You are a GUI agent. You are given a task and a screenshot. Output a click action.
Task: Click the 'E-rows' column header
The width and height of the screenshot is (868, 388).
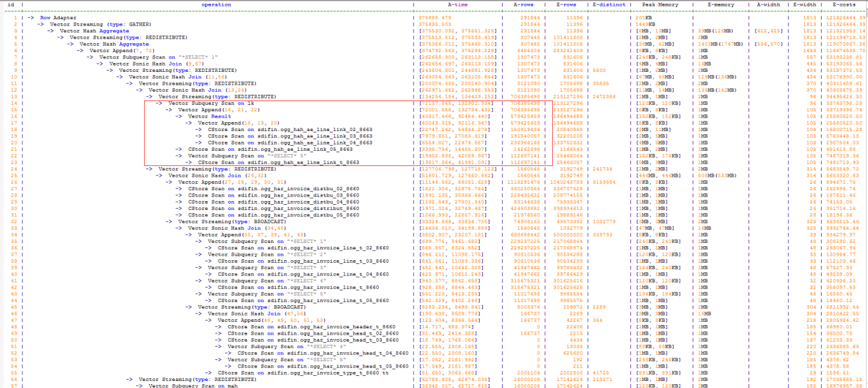[567, 4]
